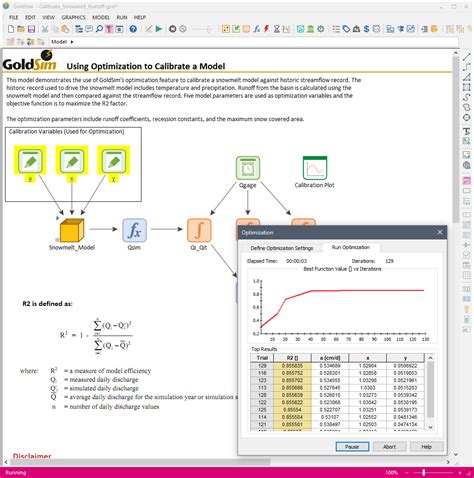Select the ellipse drawing tool in right palette
474x478 pixels.
tap(466, 118)
